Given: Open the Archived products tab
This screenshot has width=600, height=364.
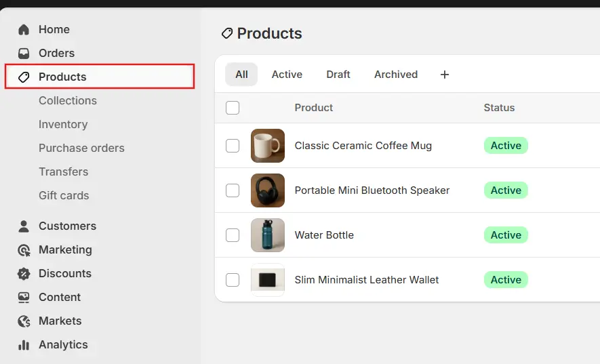Looking at the screenshot, I should (396, 75).
